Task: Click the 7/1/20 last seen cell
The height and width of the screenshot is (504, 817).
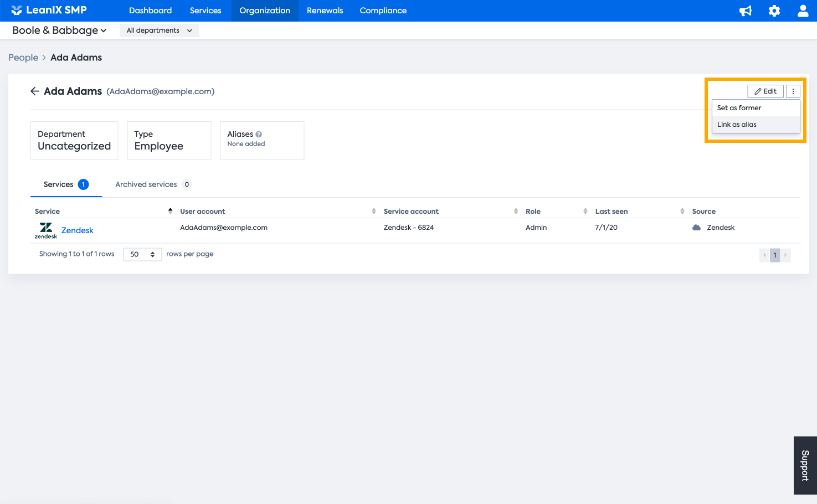Action: (607, 228)
